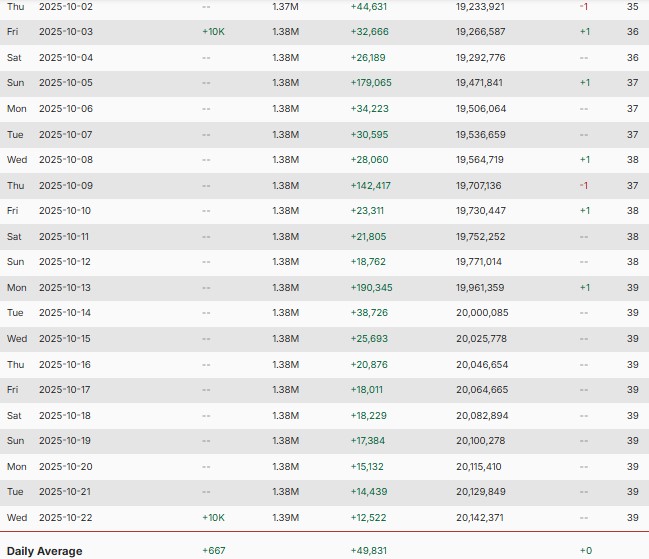Click total 19,506,064
Viewport: 649px width, 559px height.
coord(481,109)
